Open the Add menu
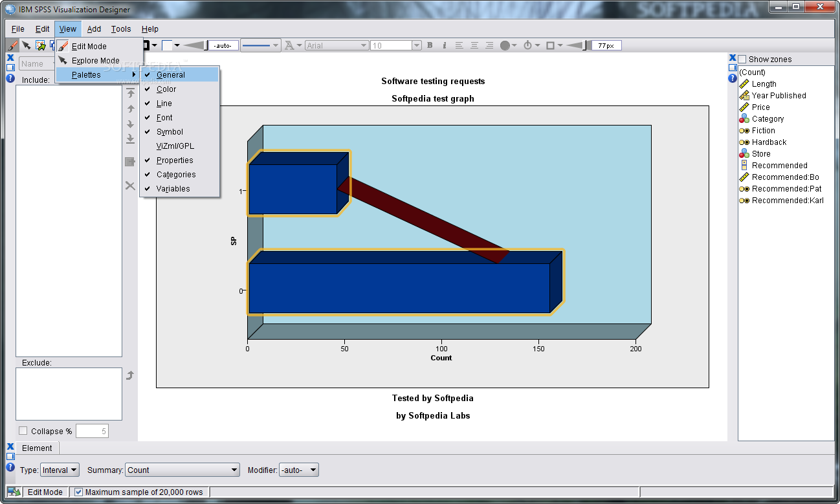Image resolution: width=840 pixels, height=504 pixels. click(x=94, y=28)
